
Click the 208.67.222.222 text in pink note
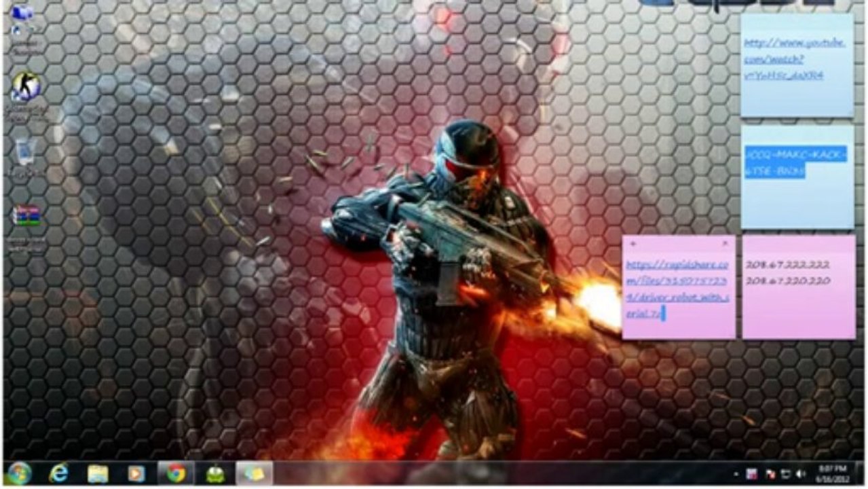pos(787,264)
